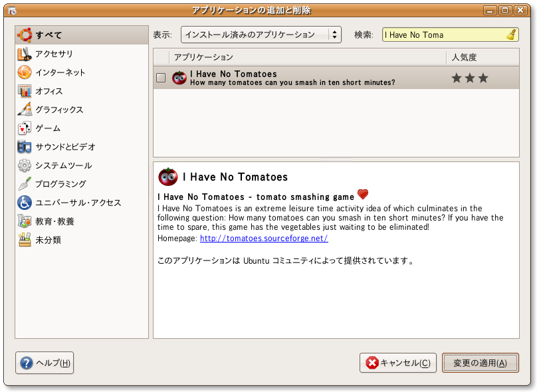Click the ヘルプ button
The height and width of the screenshot is (392, 537).
coord(45,363)
